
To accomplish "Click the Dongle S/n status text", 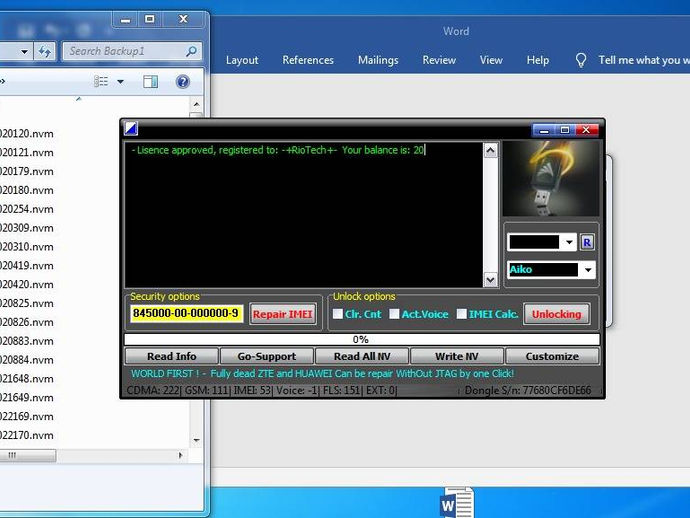I will (x=528, y=390).
